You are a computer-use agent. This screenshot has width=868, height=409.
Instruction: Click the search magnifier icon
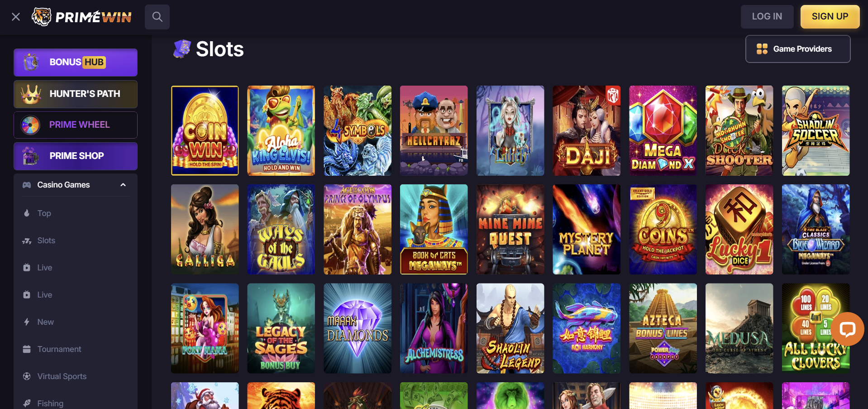click(x=157, y=17)
